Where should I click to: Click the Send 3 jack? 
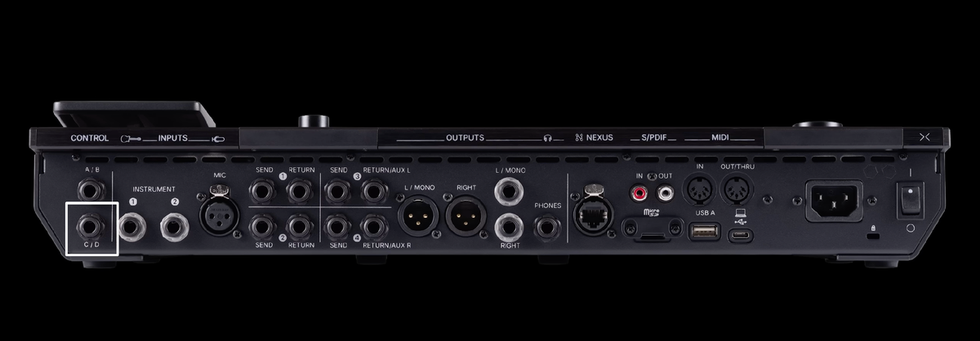[x=338, y=193]
